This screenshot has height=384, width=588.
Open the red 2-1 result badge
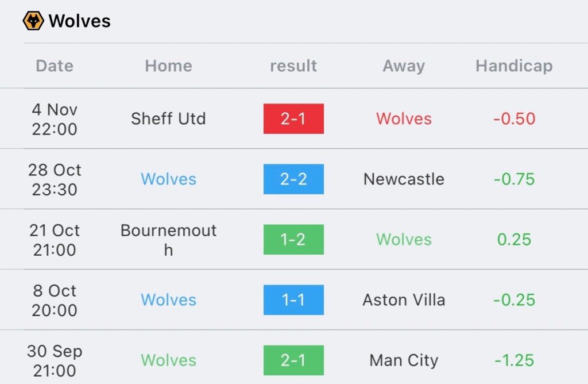click(x=293, y=118)
